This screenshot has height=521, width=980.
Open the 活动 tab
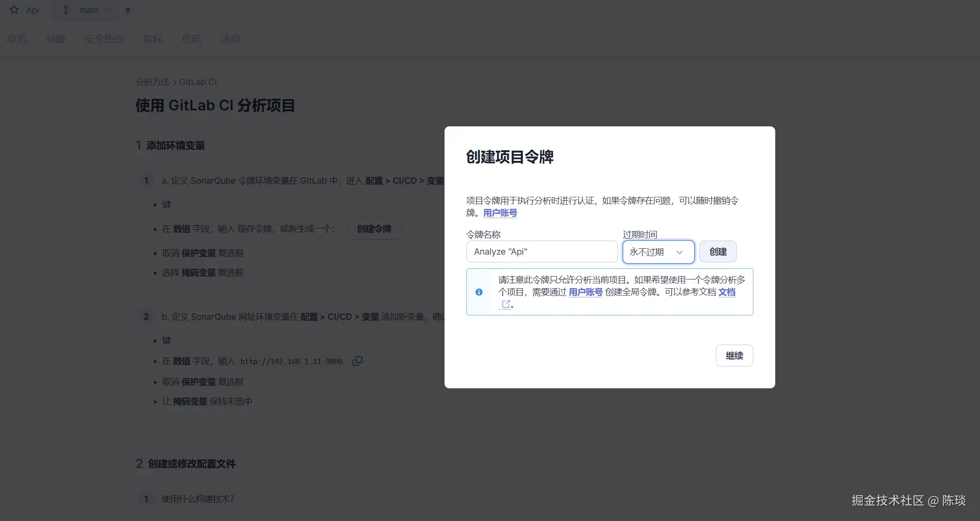[x=231, y=39]
